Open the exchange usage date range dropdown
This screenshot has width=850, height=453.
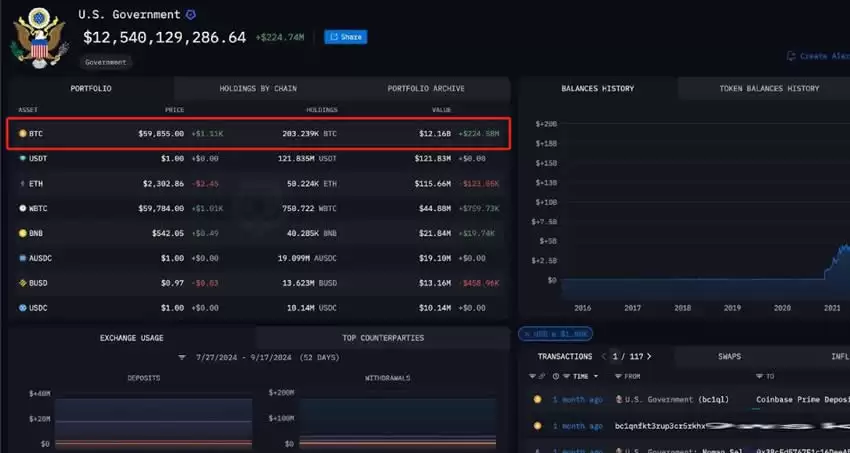point(181,357)
